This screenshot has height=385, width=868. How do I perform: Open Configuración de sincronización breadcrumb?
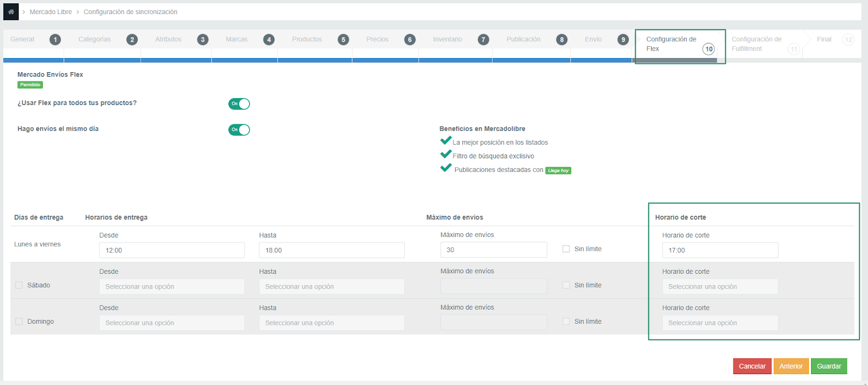(130, 12)
